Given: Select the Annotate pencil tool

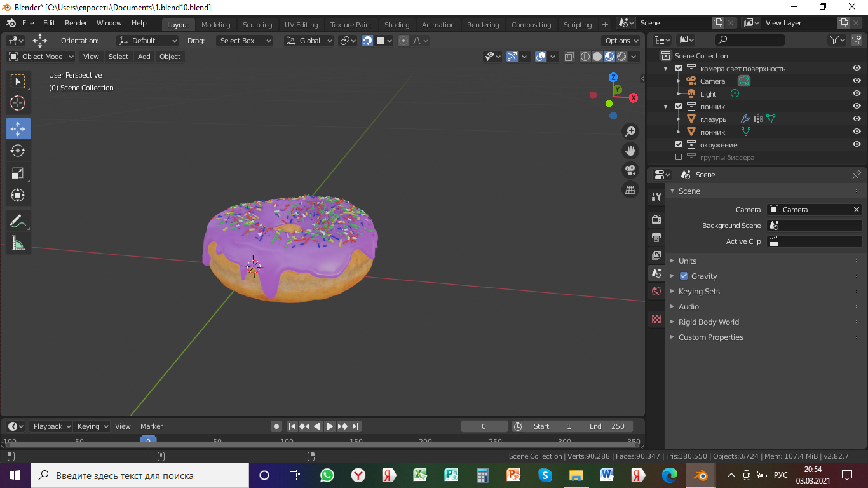Looking at the screenshot, I should (x=18, y=221).
